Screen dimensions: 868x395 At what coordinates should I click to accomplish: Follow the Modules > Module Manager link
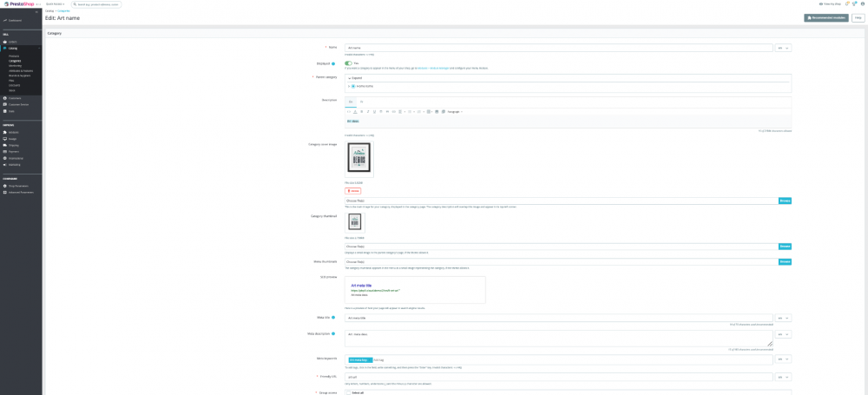tap(433, 68)
